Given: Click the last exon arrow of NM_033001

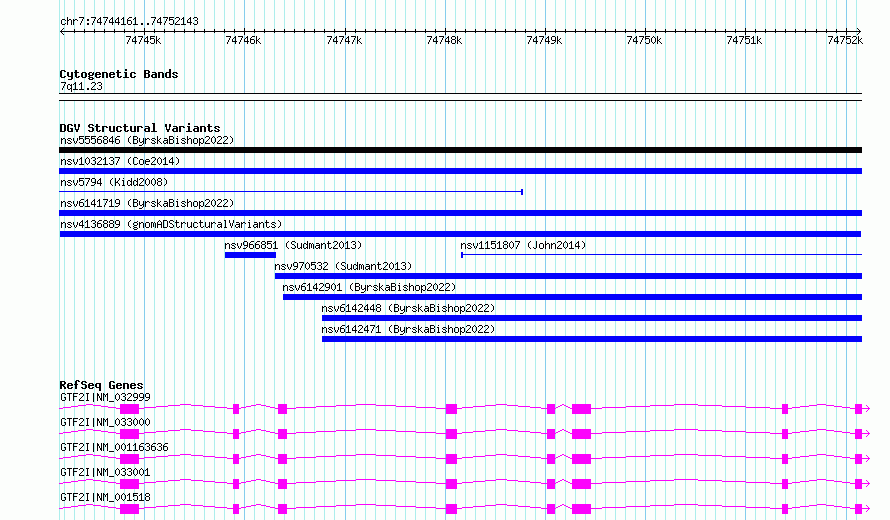Looking at the screenshot, I should [862, 484].
